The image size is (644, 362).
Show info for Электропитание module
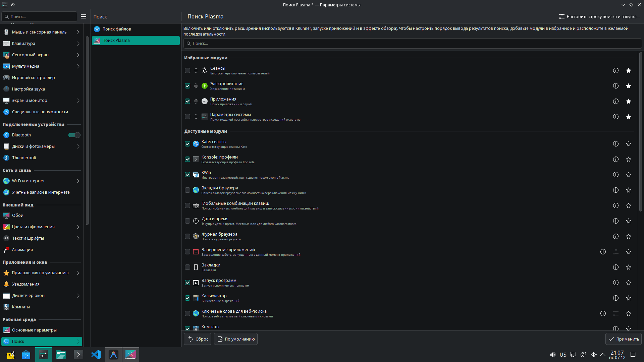coord(615,86)
